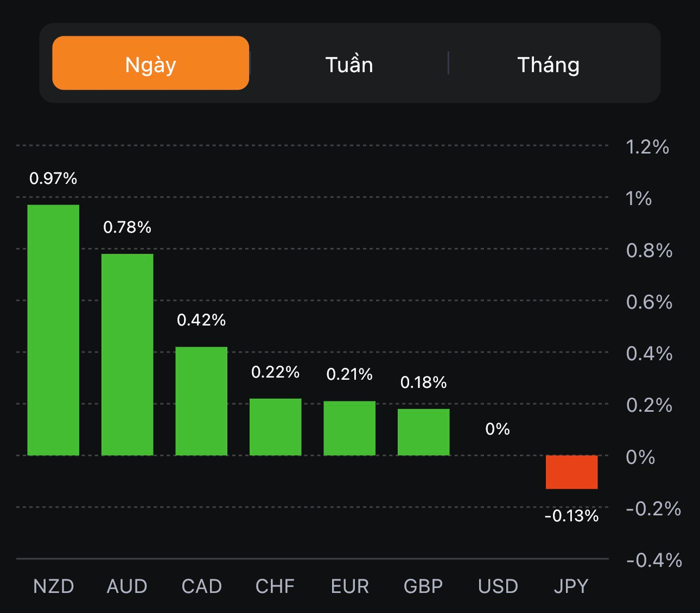Select the EUR currency label
This screenshot has height=613, width=700.
349,586
